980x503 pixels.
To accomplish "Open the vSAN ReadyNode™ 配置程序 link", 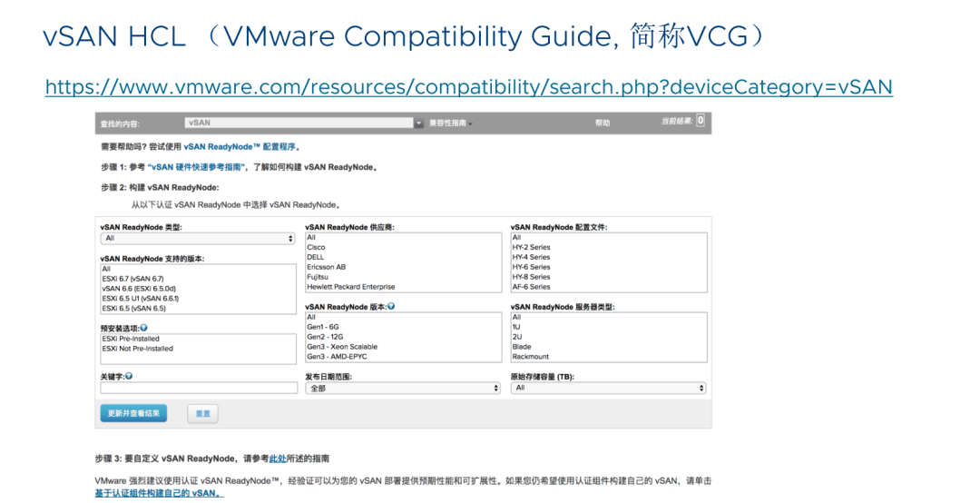I will (x=240, y=147).
